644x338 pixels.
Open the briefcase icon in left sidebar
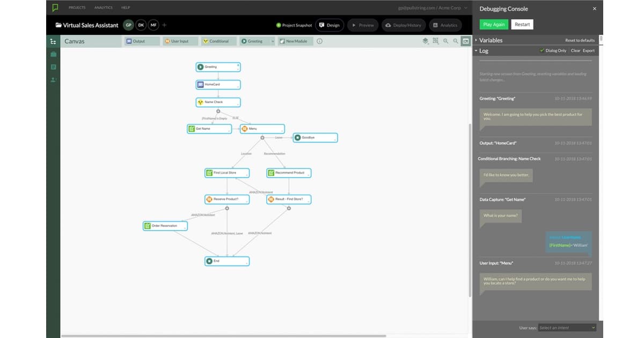coord(53,54)
